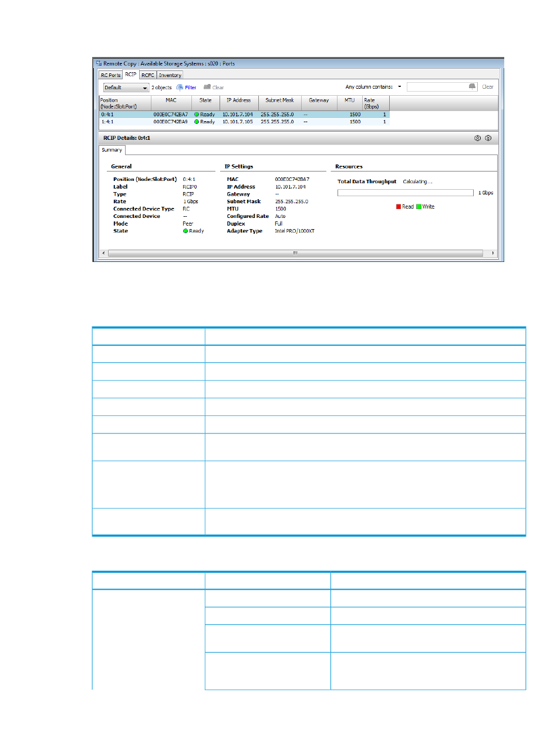Select the Summary tab in RCIP Details
The width and height of the screenshot is (560, 746).
(112, 150)
